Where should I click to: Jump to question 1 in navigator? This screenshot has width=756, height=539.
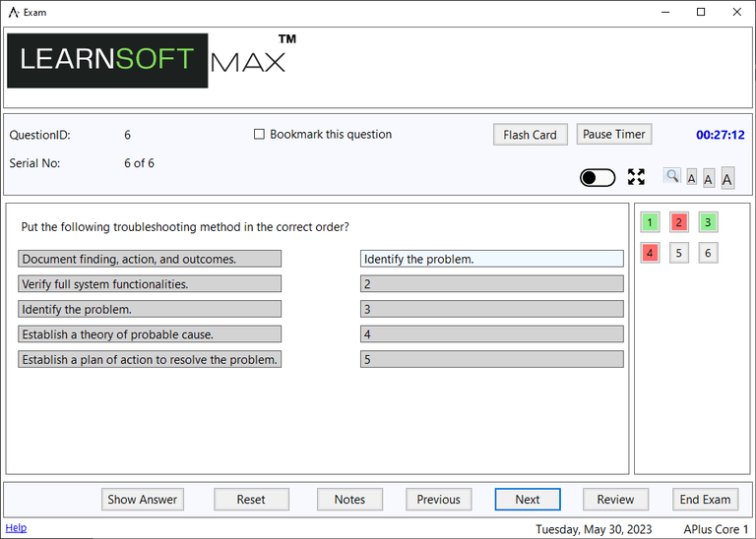click(650, 222)
